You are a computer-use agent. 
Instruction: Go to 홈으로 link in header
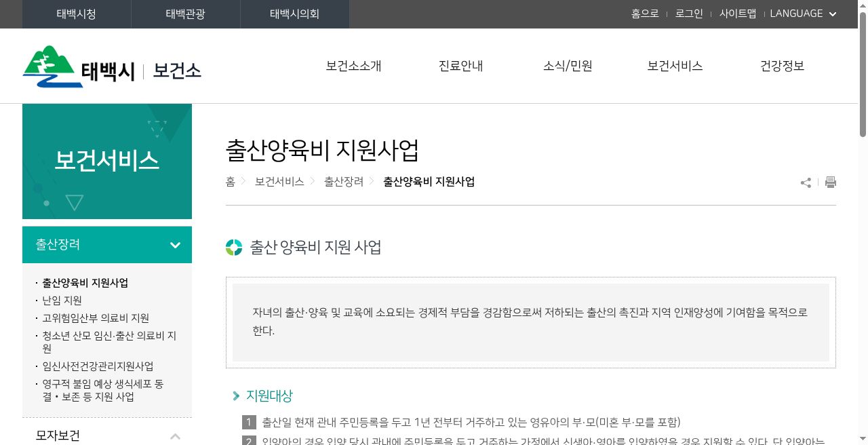645,14
